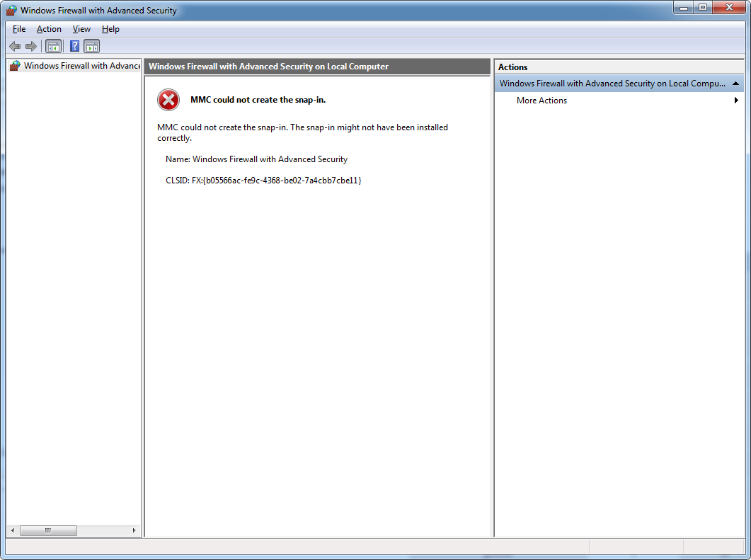The height and width of the screenshot is (560, 751).
Task: Click the 'Name: Windows Firewall with Advanced Security' text
Action: (257, 159)
